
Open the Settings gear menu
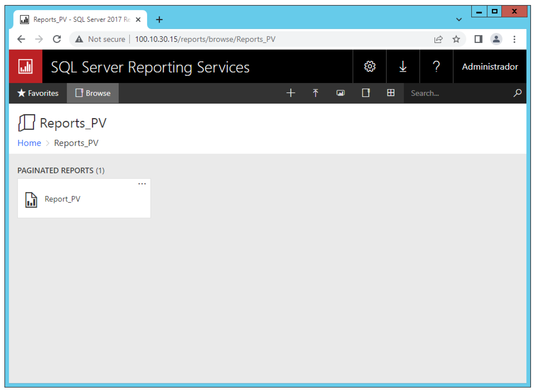[370, 66]
